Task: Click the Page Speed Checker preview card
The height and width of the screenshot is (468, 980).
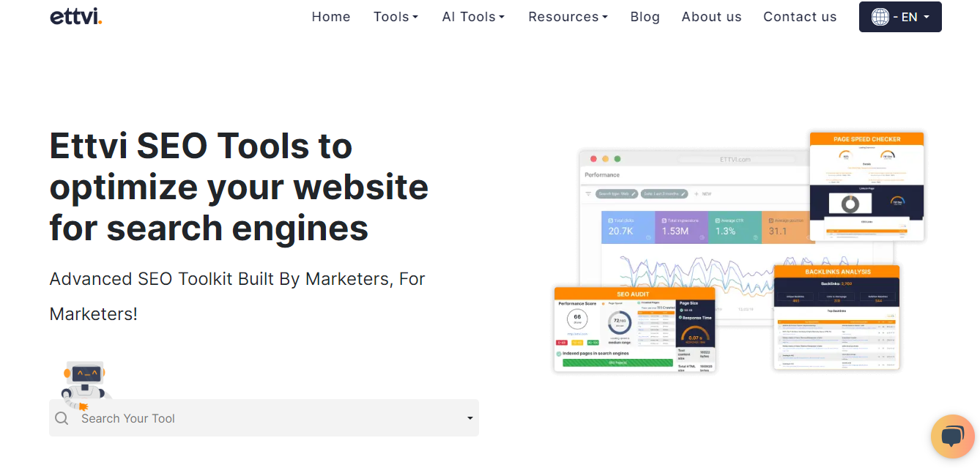Action: click(866, 186)
